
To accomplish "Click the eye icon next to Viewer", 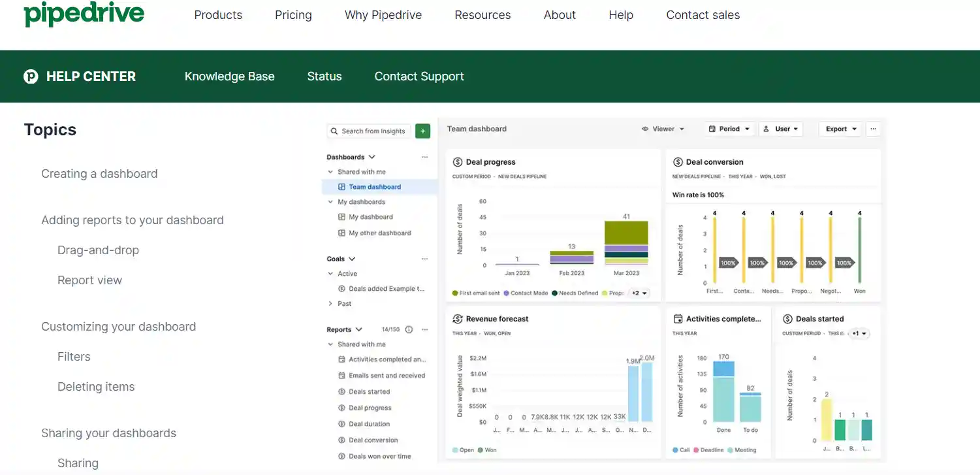I will tap(646, 129).
